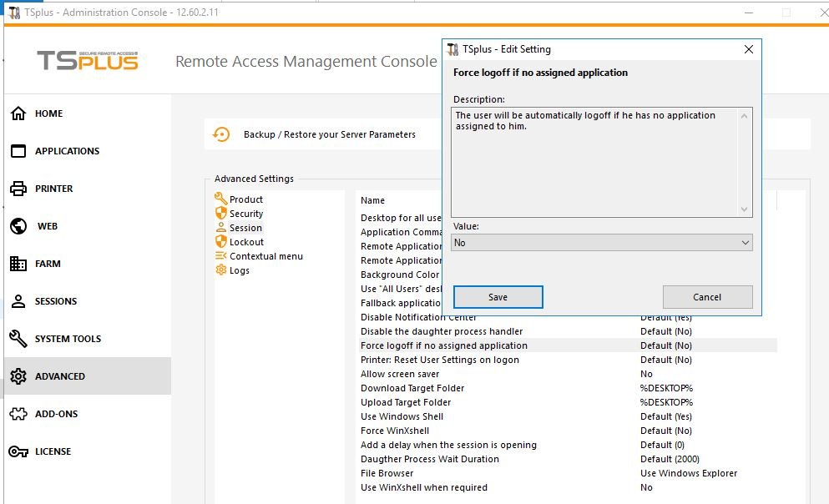Select Session settings category
The height and width of the screenshot is (504, 829).
[245, 228]
